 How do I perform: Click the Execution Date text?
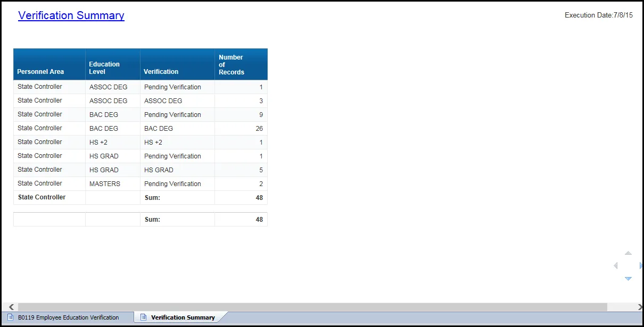pos(598,15)
